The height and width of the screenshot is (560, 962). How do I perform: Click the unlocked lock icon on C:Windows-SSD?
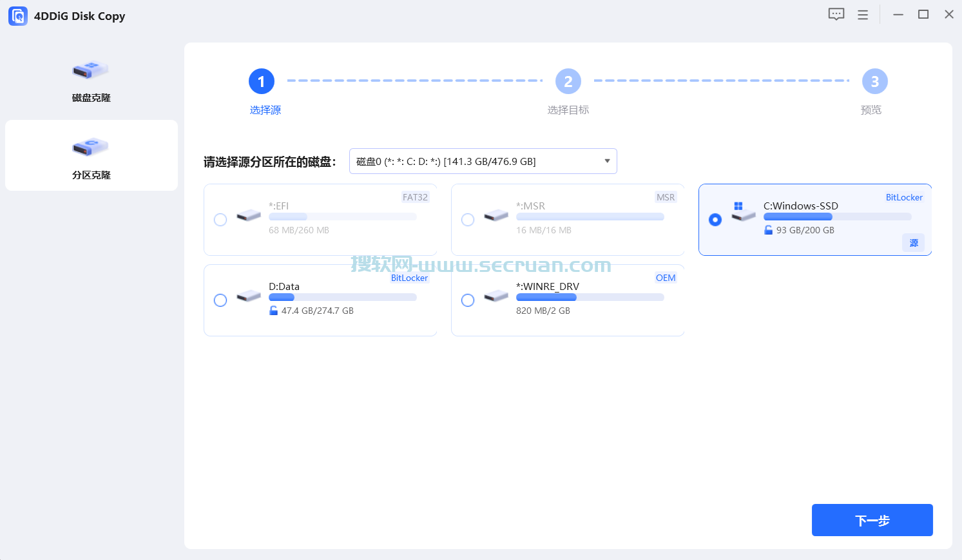point(768,230)
